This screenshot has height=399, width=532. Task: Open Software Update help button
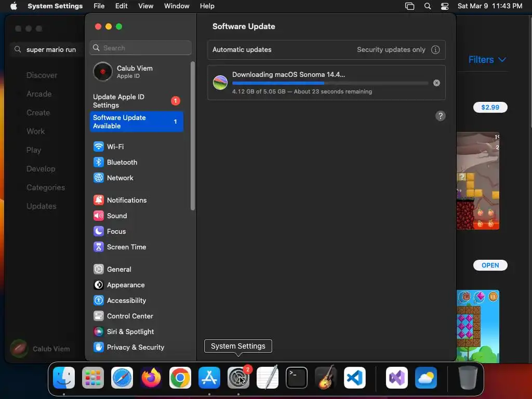441,116
